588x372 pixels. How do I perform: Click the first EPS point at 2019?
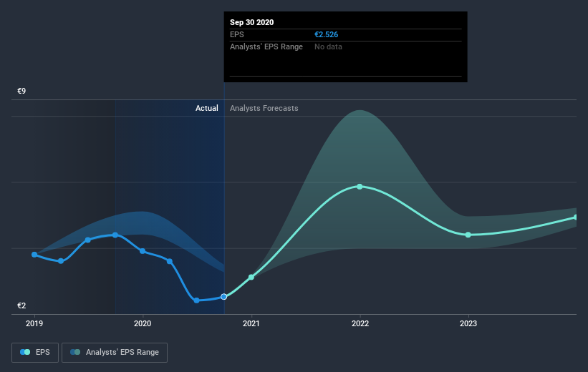click(x=34, y=255)
